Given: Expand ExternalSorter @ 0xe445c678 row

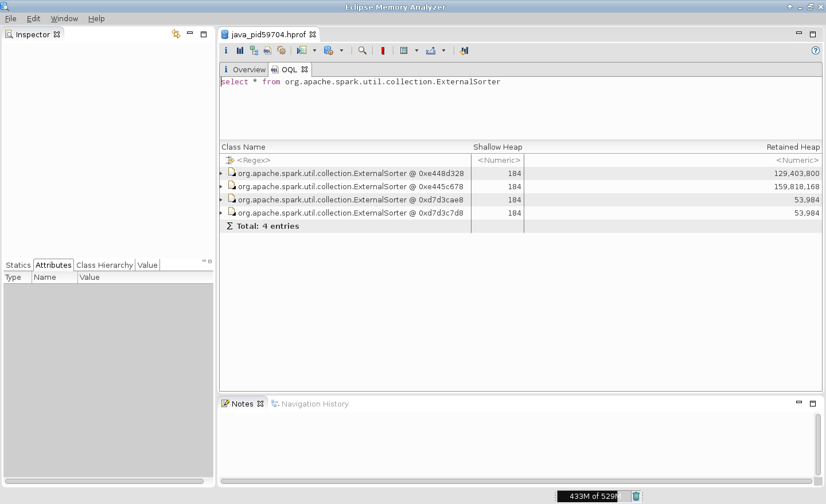Looking at the screenshot, I should [221, 186].
